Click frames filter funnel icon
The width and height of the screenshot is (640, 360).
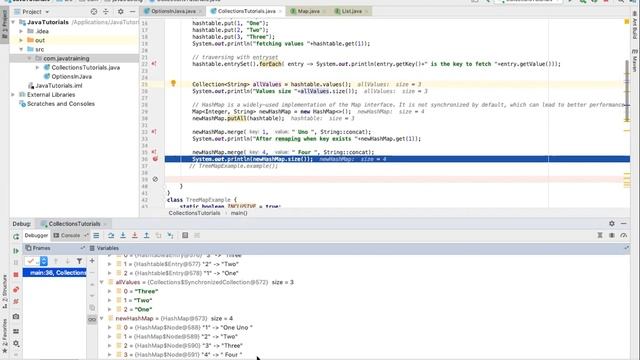79,261
